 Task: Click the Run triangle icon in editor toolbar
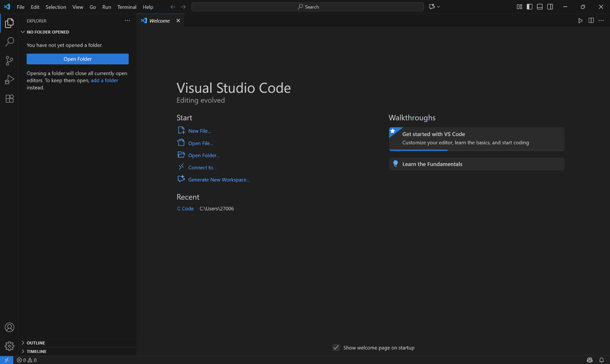click(581, 21)
